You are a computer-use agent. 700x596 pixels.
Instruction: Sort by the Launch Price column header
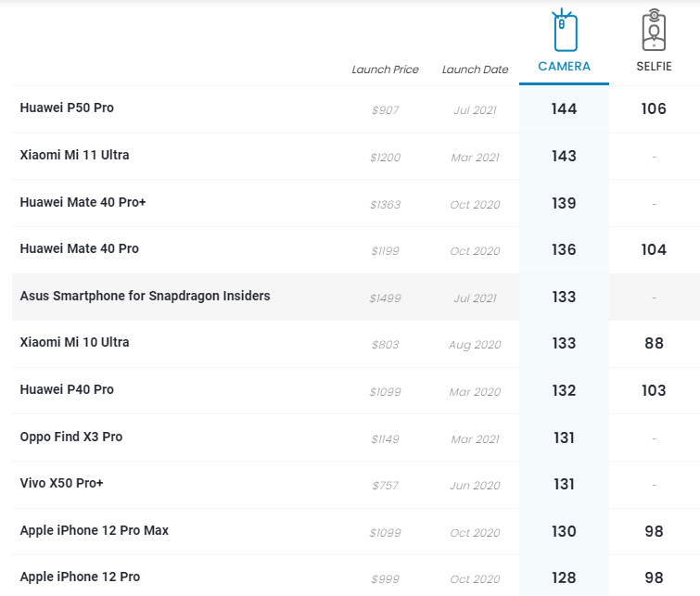tap(385, 70)
